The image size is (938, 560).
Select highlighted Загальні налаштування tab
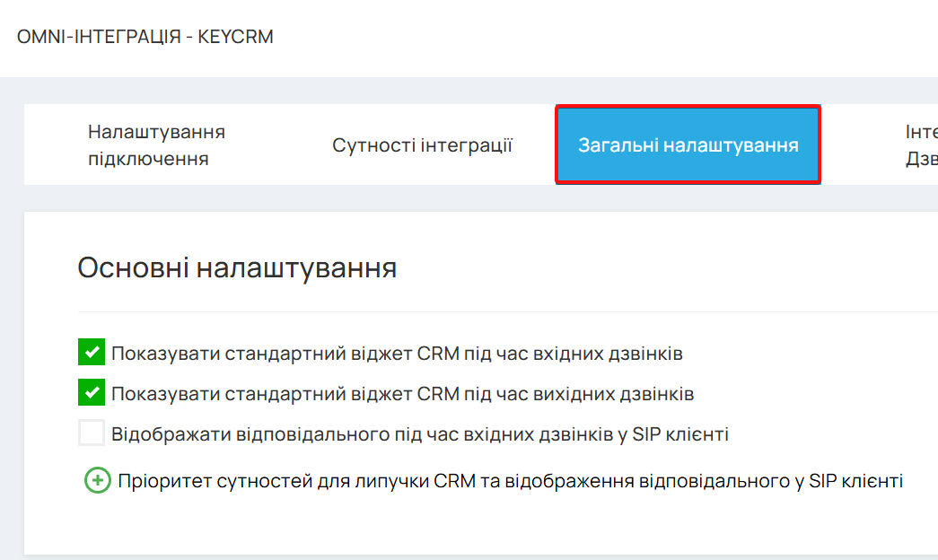coord(688,144)
